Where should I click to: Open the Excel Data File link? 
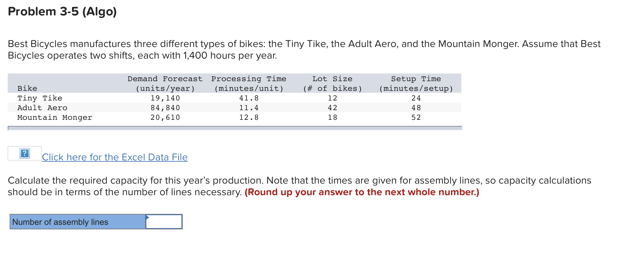point(115,157)
